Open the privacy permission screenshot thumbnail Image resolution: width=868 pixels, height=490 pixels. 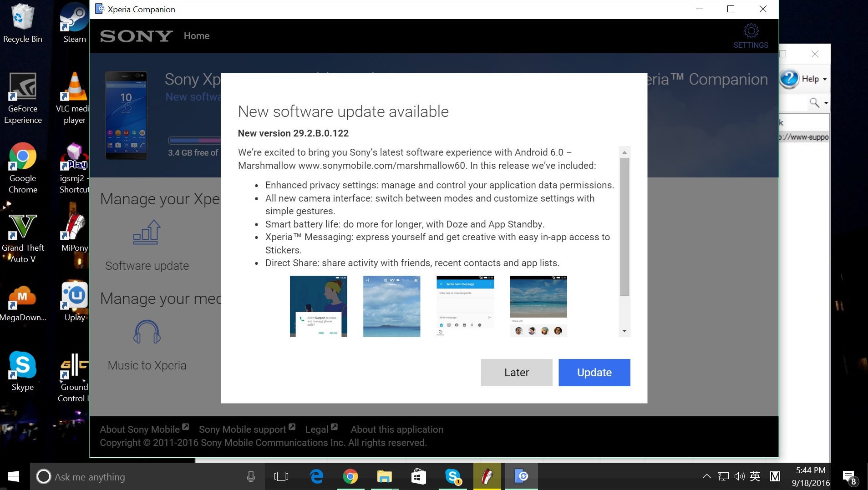(318, 306)
